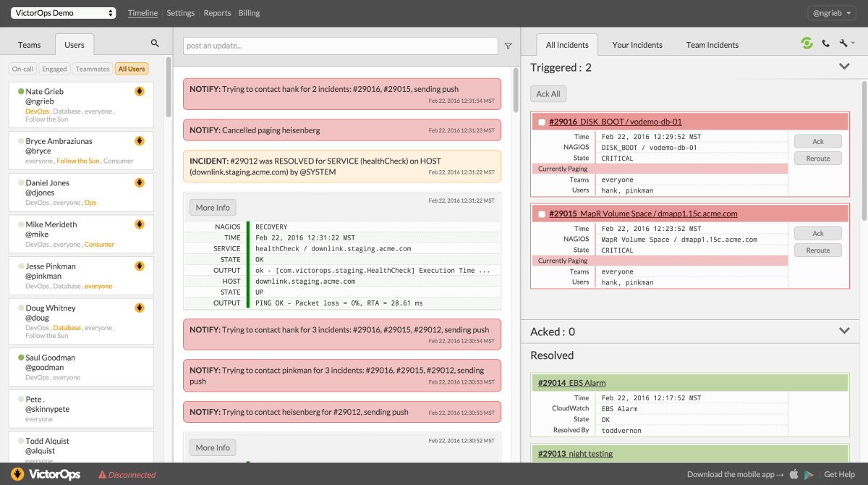This screenshot has height=485, width=868.
Task: Click the Ack All button
Action: tap(548, 93)
